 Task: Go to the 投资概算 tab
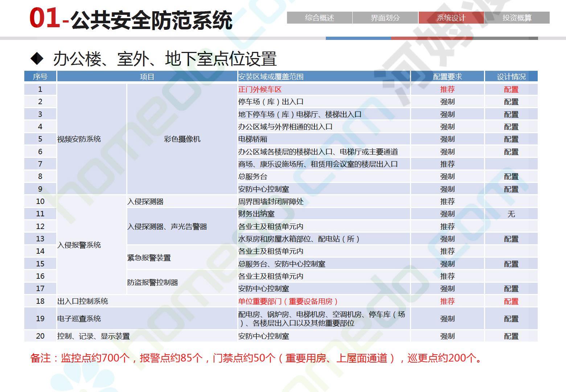(517, 18)
